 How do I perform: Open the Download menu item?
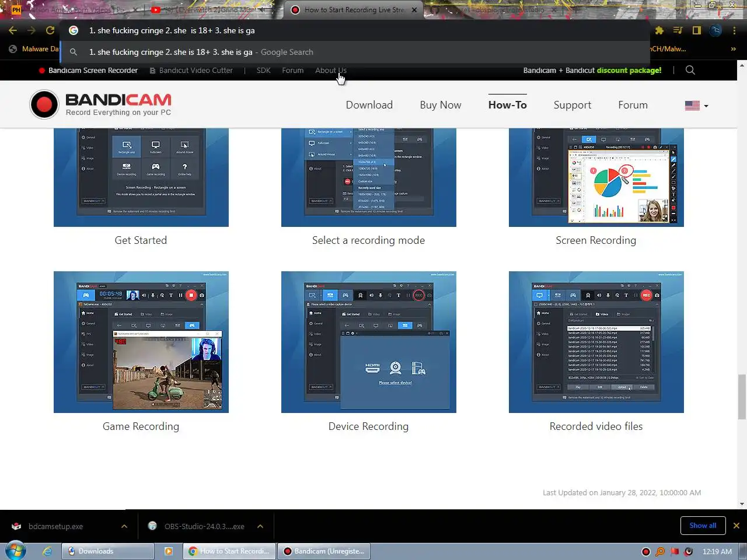pyautogui.click(x=369, y=105)
